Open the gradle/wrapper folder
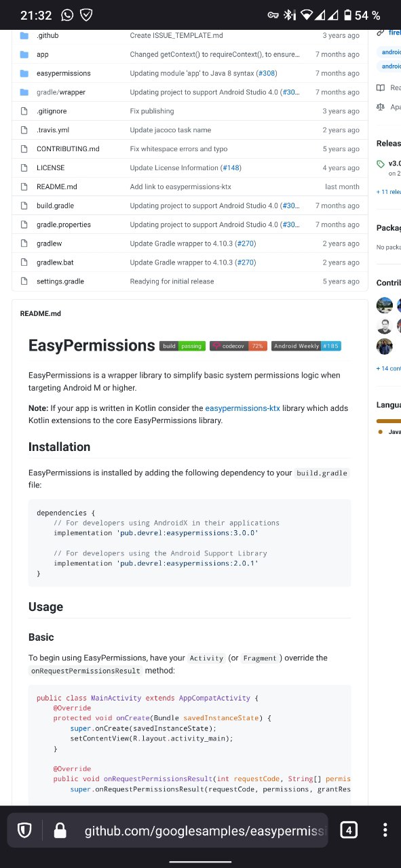Image resolution: width=401 pixels, height=868 pixels. click(x=60, y=92)
